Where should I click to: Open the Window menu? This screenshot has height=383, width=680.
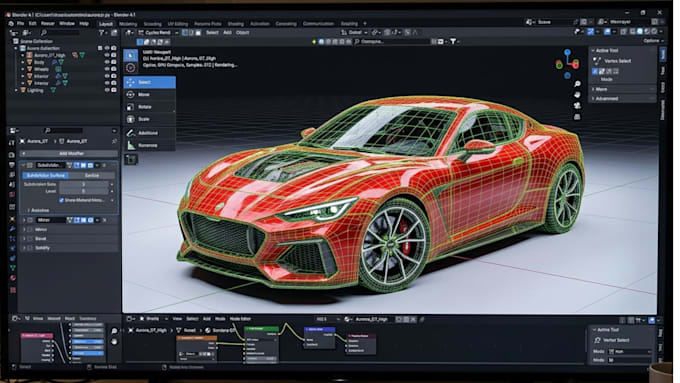tap(67, 23)
